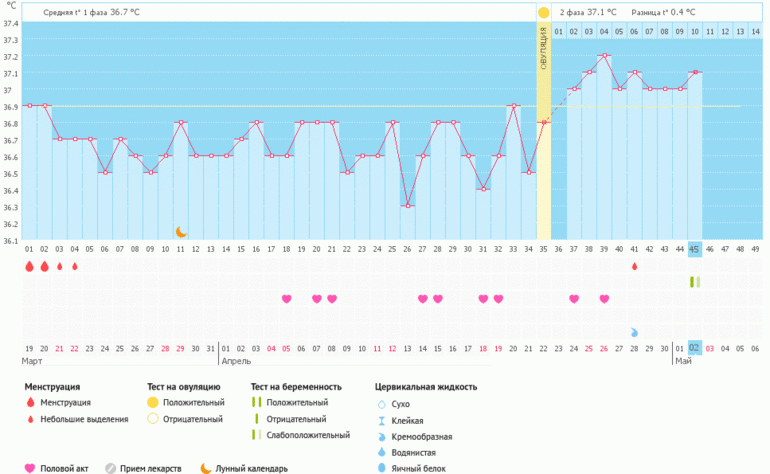Click the menstruation drop on cycle day 01

pos(29,267)
